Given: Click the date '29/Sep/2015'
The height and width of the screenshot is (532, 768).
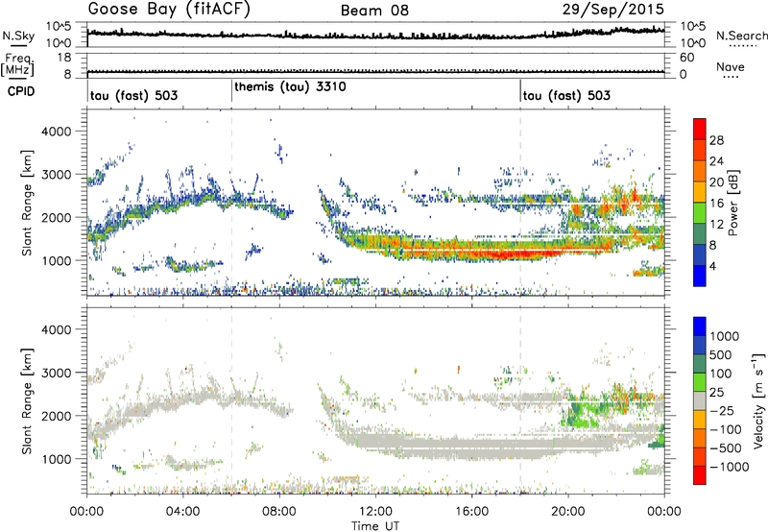Looking at the screenshot, I should [612, 9].
